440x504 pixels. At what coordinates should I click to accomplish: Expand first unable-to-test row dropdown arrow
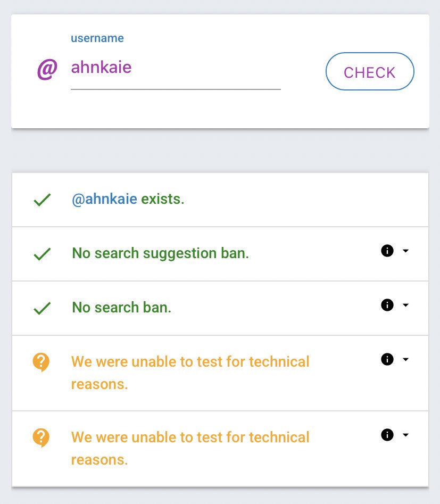[x=405, y=359]
